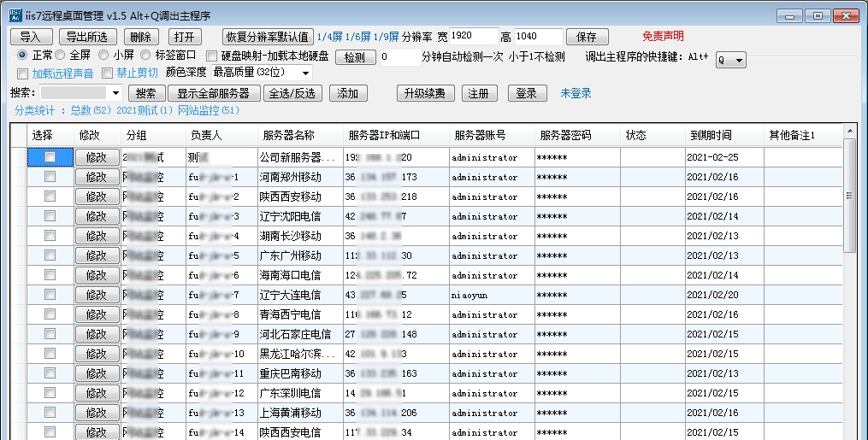This screenshot has width=868, height=440.
Task: Click the 1/4屏 screen size link
Action: click(x=330, y=37)
